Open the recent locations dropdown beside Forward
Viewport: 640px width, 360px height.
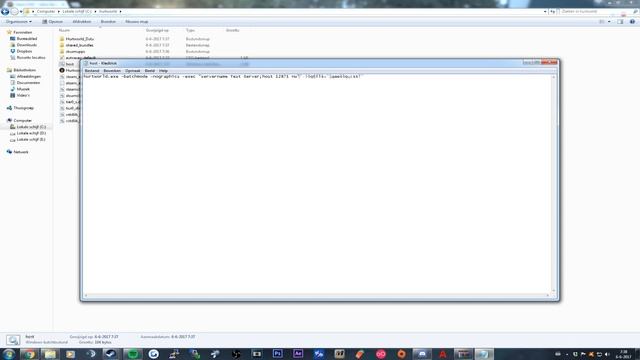[x=21, y=12]
